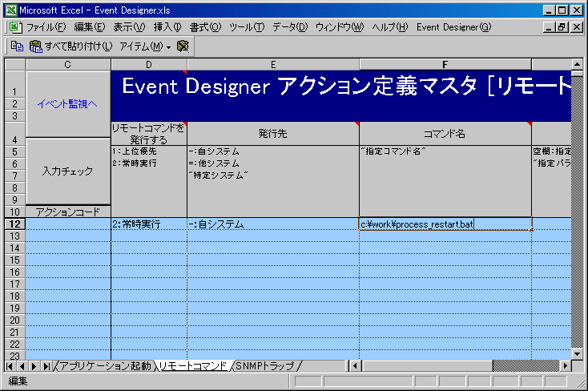The height and width of the screenshot is (391, 588).
Task: Go to last sheet tab navigation arrow
Action: point(46,366)
